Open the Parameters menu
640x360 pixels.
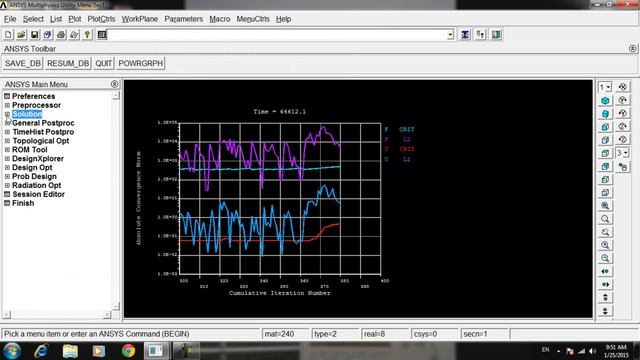click(184, 19)
